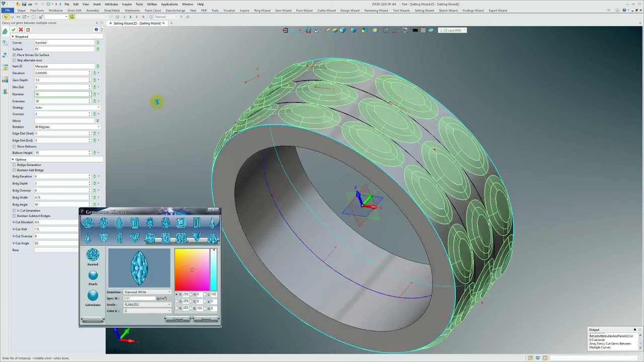Pick the trillion triangle gem shape
644x362 pixels.
coord(197,238)
